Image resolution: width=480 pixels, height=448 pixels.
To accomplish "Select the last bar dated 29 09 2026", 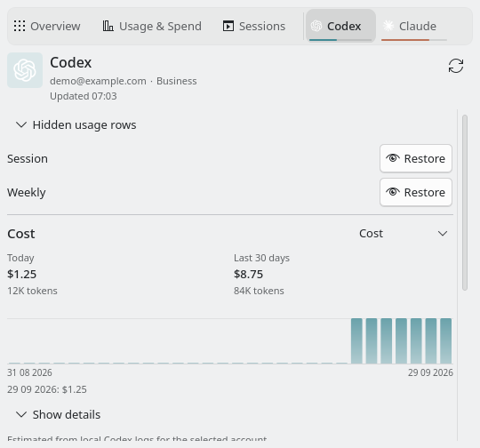I will [x=445, y=340].
